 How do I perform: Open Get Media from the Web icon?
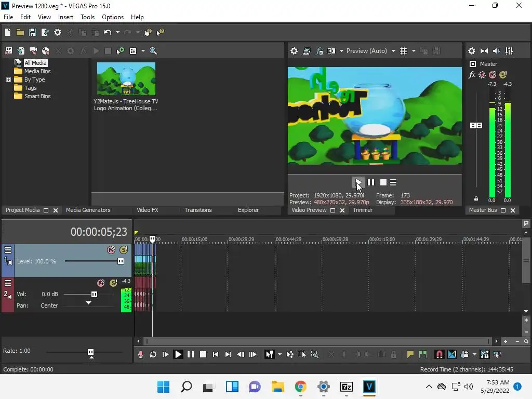click(46, 51)
